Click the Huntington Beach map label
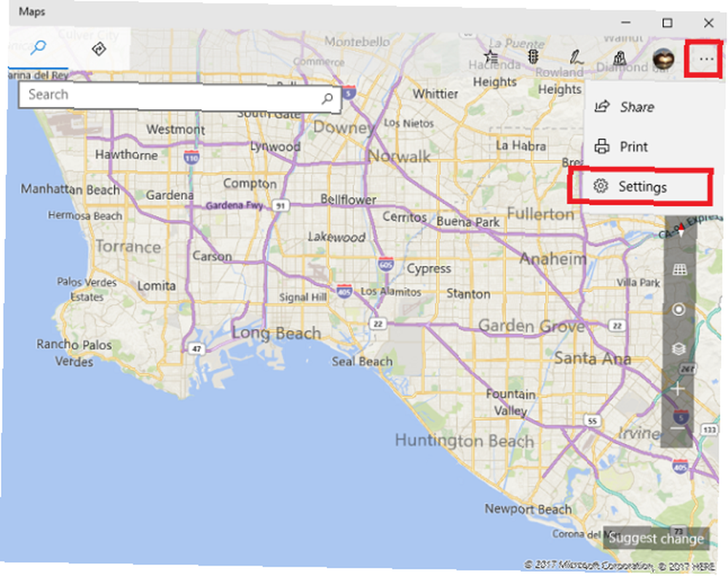 (464, 441)
